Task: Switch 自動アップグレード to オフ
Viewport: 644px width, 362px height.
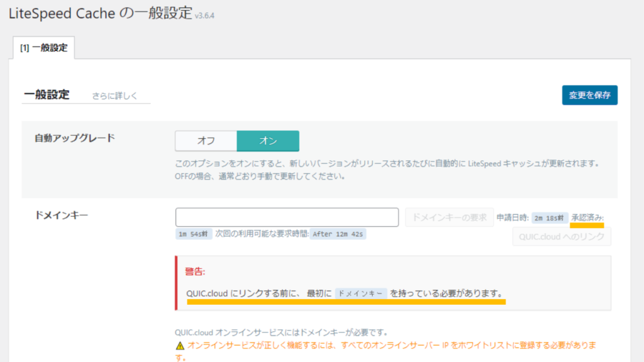Action: [206, 141]
